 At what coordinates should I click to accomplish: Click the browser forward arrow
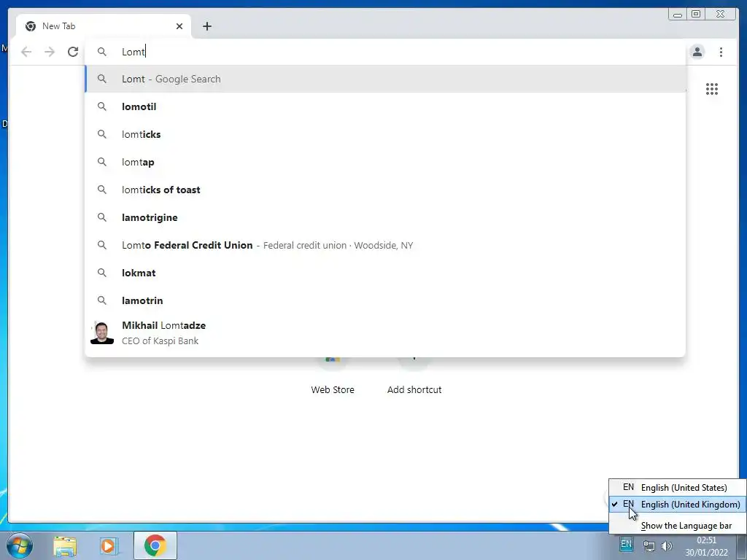pos(50,52)
